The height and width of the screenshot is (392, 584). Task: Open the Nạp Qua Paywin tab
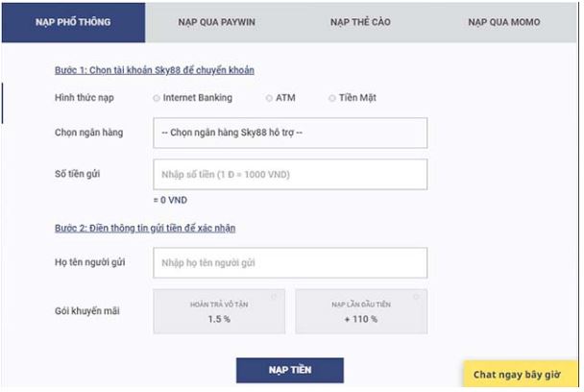[x=218, y=21]
